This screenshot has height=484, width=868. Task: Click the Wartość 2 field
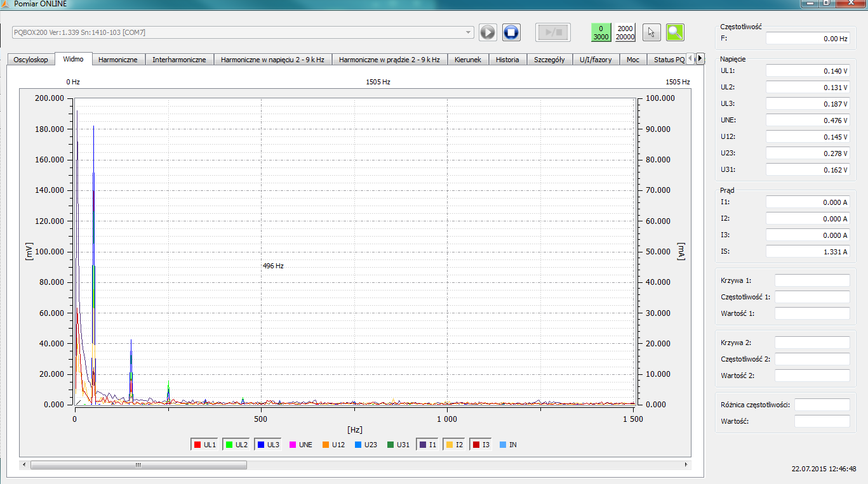click(x=812, y=376)
